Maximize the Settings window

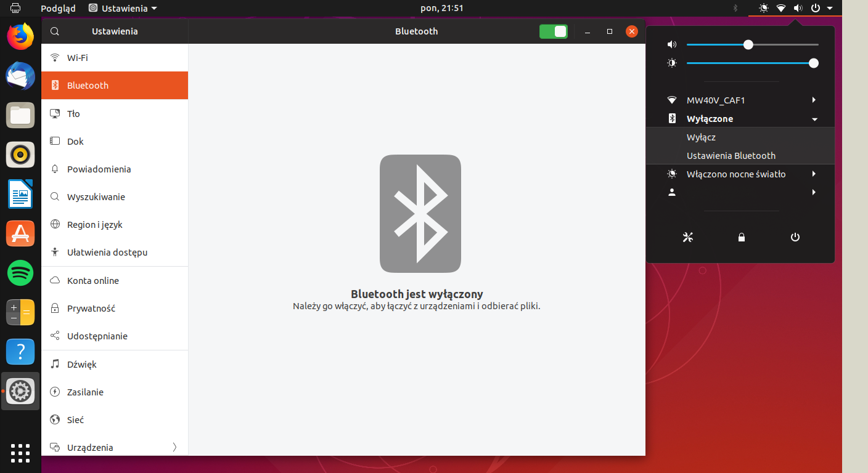click(610, 31)
